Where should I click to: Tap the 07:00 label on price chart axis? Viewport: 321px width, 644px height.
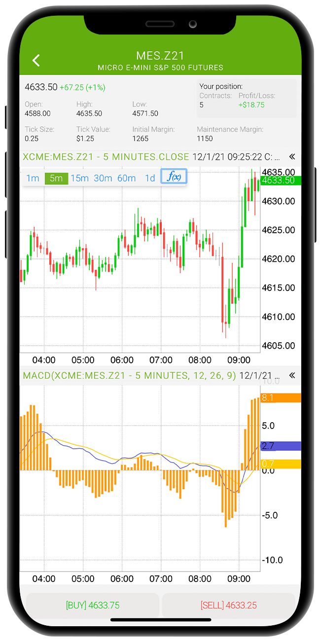[x=161, y=360]
